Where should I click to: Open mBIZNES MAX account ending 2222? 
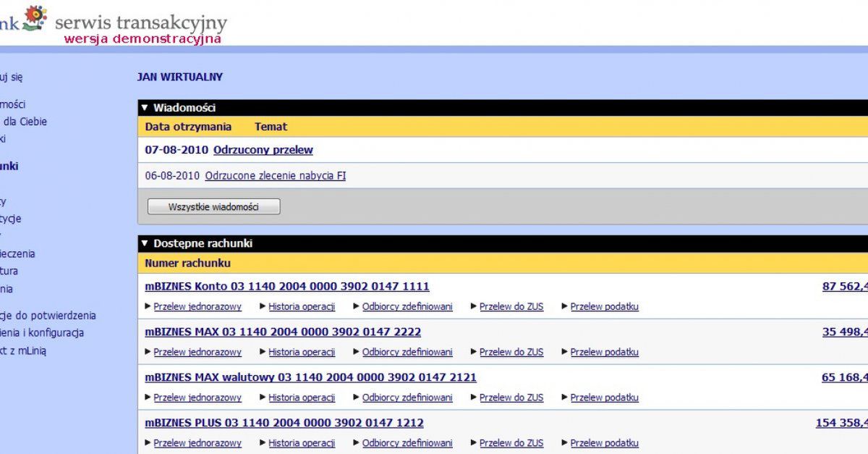[283, 332]
